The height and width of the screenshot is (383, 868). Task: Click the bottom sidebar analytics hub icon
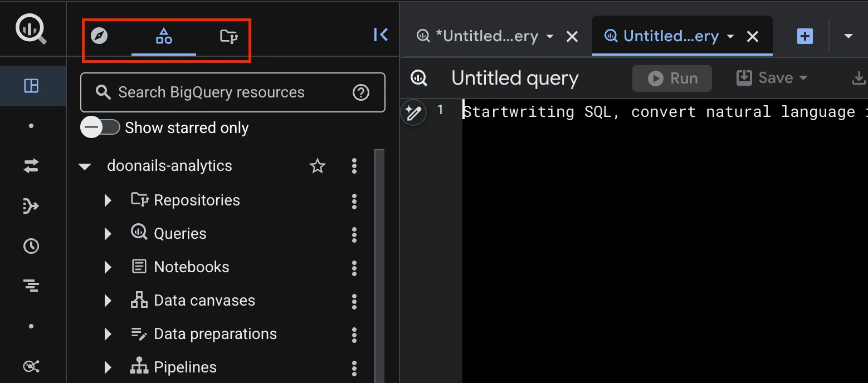click(x=31, y=366)
